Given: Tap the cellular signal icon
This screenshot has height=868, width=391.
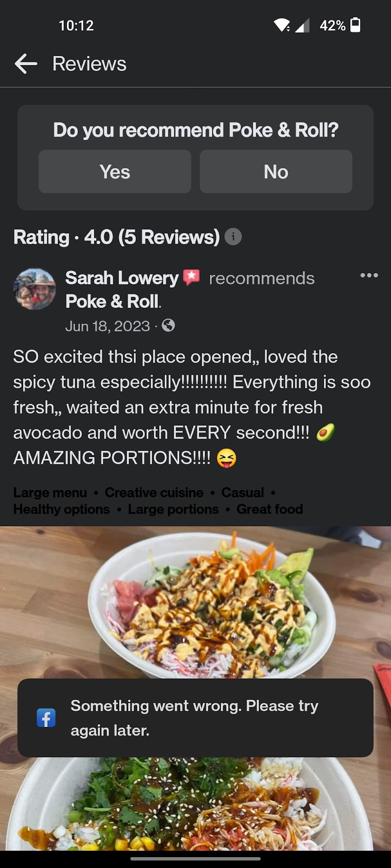Looking at the screenshot, I should (x=302, y=25).
